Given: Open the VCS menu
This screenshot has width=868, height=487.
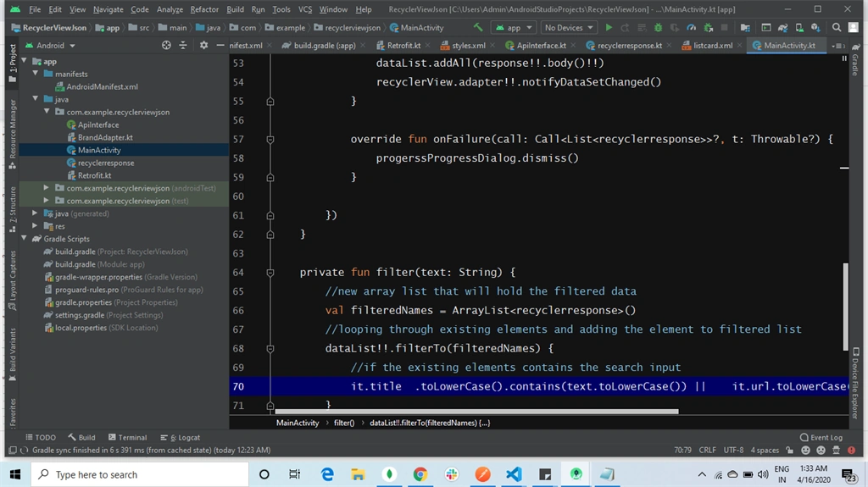Looking at the screenshot, I should (x=305, y=9).
